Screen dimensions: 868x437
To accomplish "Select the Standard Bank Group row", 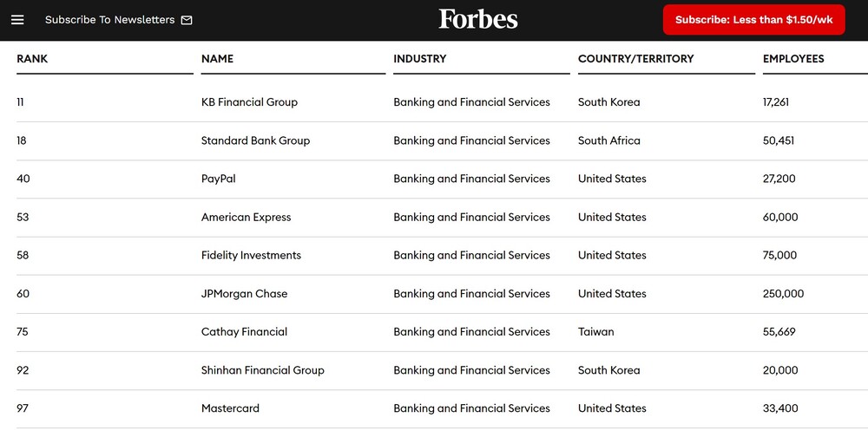I will point(255,140).
